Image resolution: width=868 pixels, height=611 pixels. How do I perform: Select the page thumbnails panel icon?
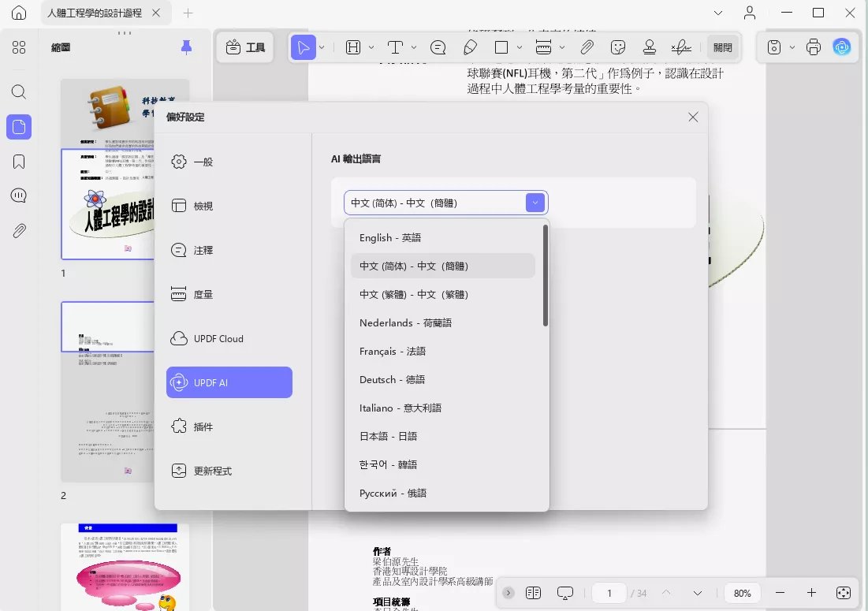pos(19,127)
